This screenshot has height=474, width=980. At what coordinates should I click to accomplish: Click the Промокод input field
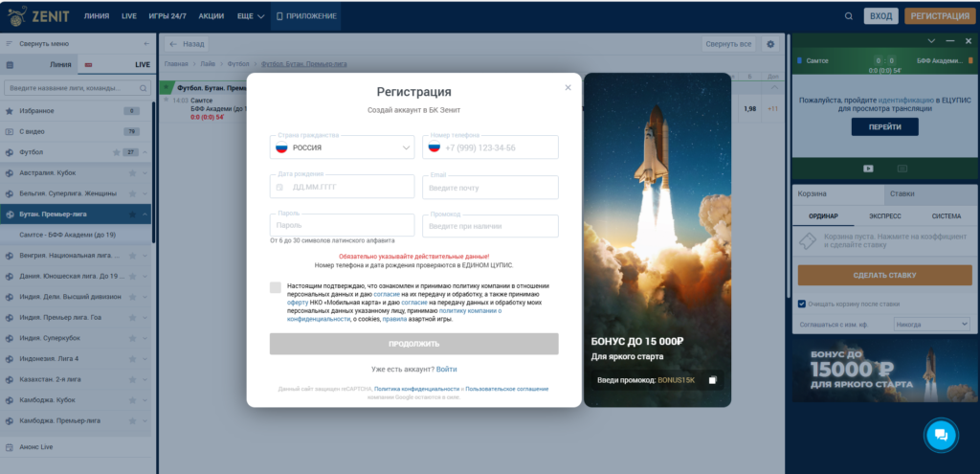490,226
